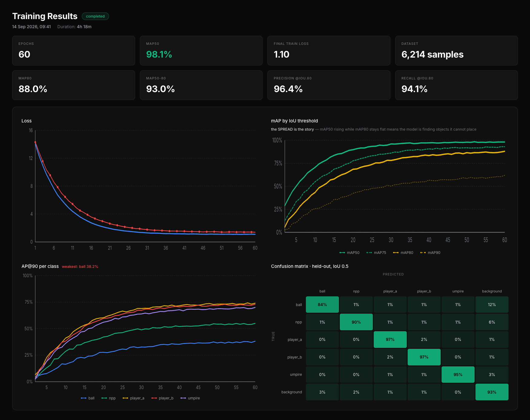The image size is (530, 420).
Task: Click the DATASET 6,214 samples card
Action: [x=456, y=51]
